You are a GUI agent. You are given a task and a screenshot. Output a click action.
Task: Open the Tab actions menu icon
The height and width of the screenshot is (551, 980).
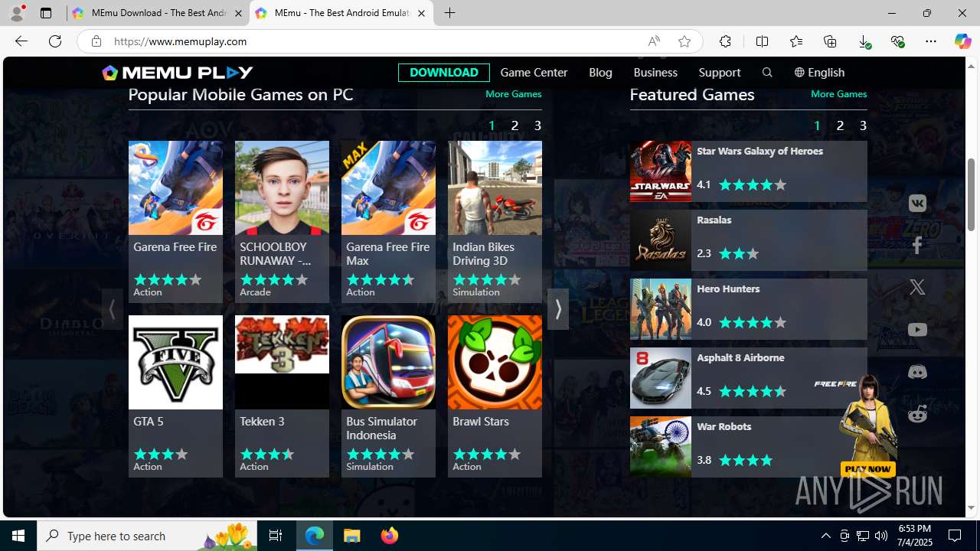click(x=46, y=13)
